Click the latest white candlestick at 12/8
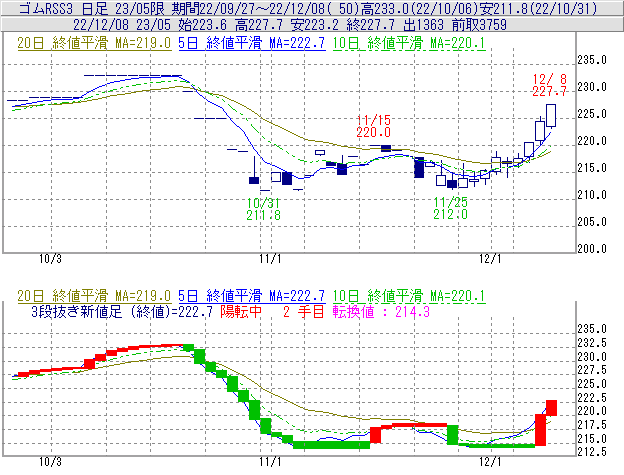This screenshot has height=475, width=624. pyautogui.click(x=551, y=115)
